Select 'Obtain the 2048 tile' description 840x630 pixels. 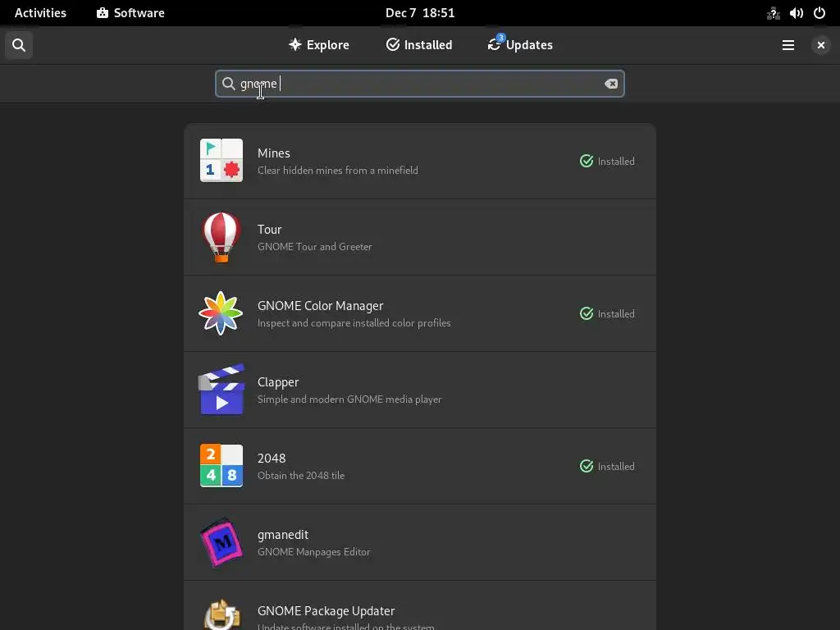(x=301, y=476)
